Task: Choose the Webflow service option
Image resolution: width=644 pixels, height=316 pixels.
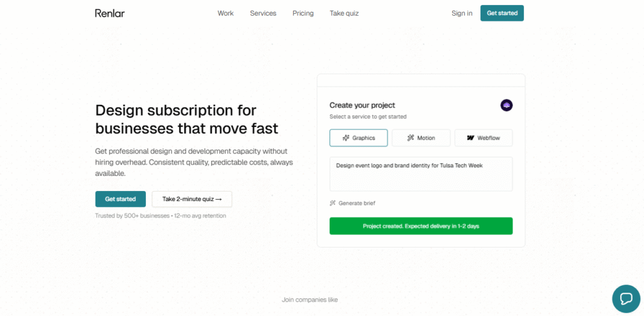Action: click(483, 138)
